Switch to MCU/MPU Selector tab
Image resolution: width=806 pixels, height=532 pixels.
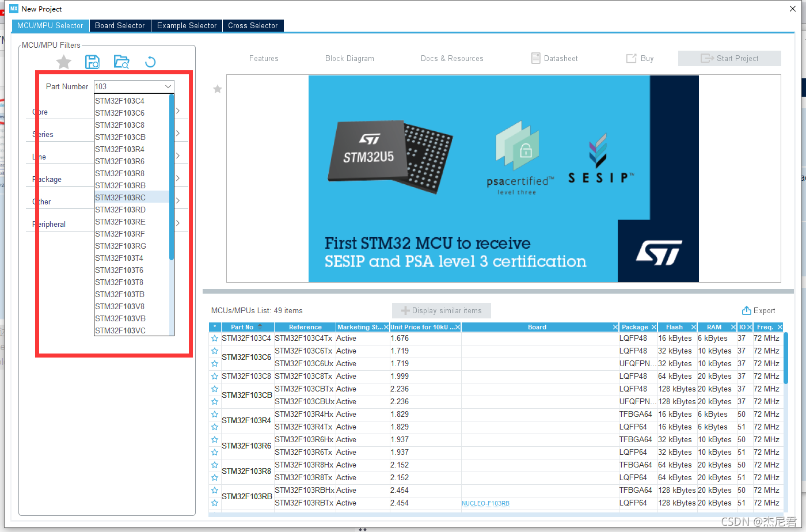click(50, 25)
